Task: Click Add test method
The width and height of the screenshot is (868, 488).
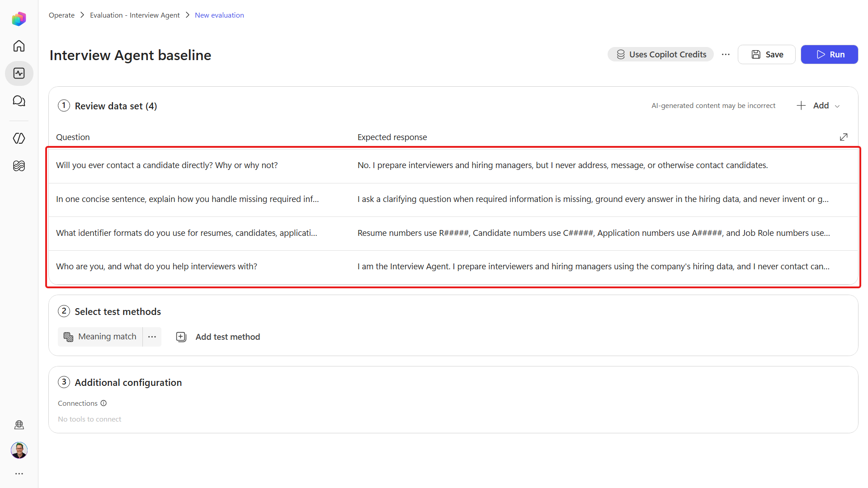Action: point(218,337)
